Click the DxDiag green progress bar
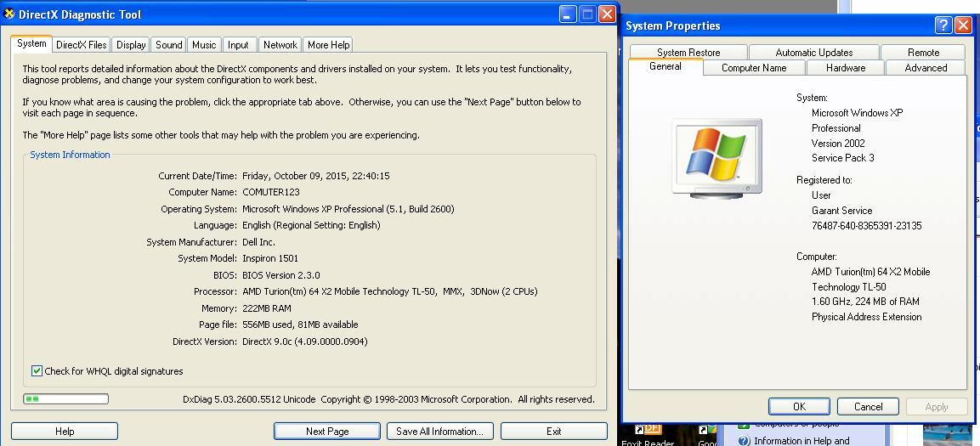Viewport: 980px width, 446px height. tap(65, 398)
